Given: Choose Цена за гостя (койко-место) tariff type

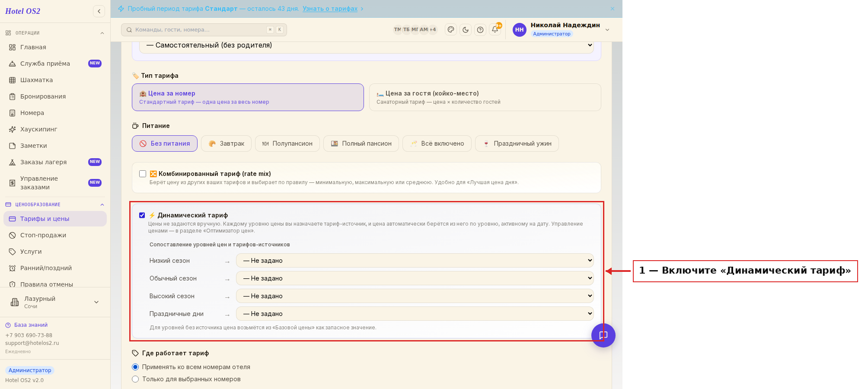Looking at the screenshot, I should [x=485, y=97].
